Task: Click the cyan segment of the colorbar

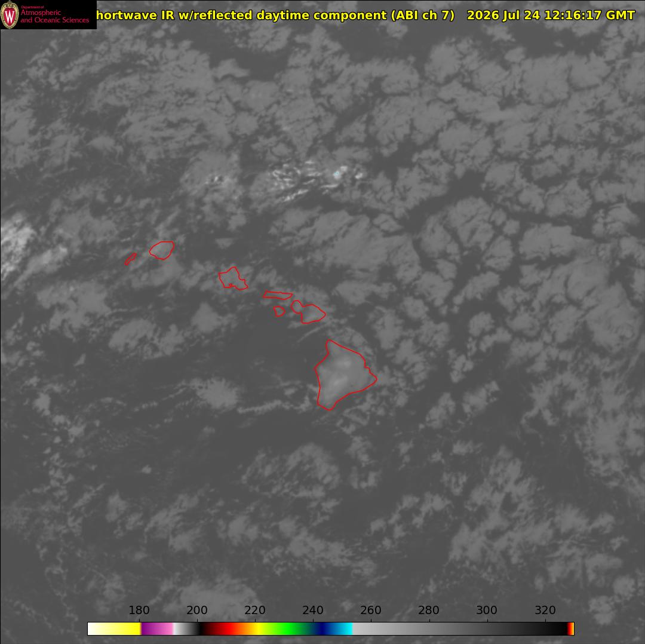Action: [346, 628]
